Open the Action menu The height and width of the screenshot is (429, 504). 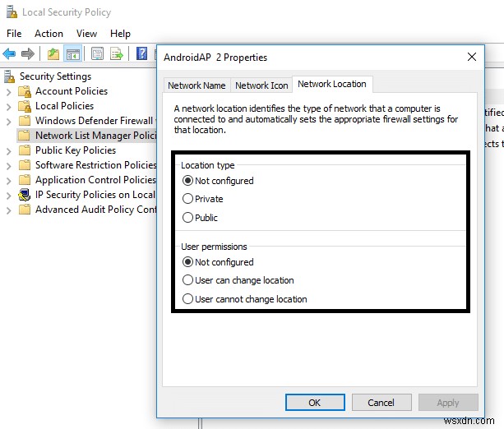point(49,34)
